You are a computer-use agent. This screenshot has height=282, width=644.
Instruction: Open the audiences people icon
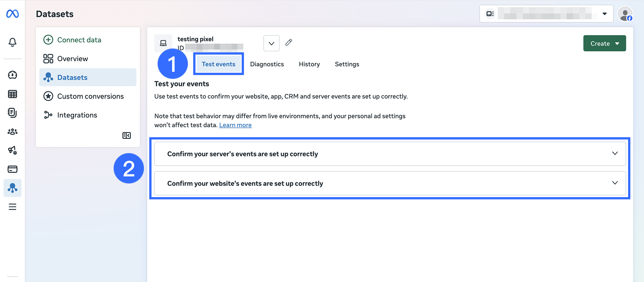pos(13,132)
